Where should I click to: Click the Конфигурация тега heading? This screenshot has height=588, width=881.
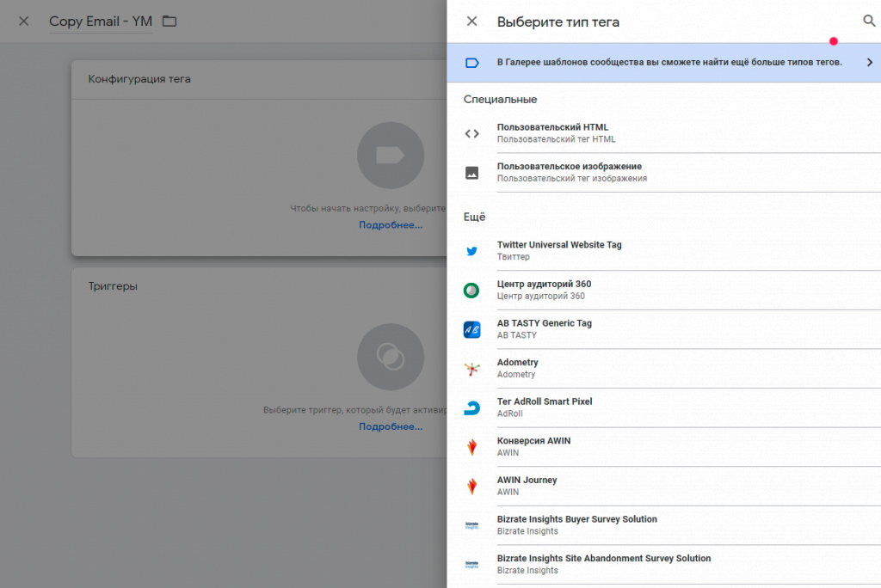[139, 79]
